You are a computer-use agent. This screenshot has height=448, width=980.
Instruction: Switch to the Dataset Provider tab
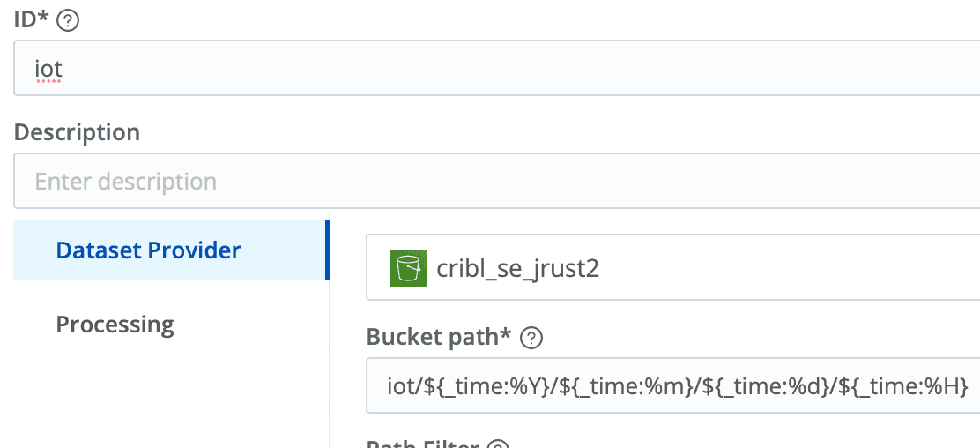(148, 250)
